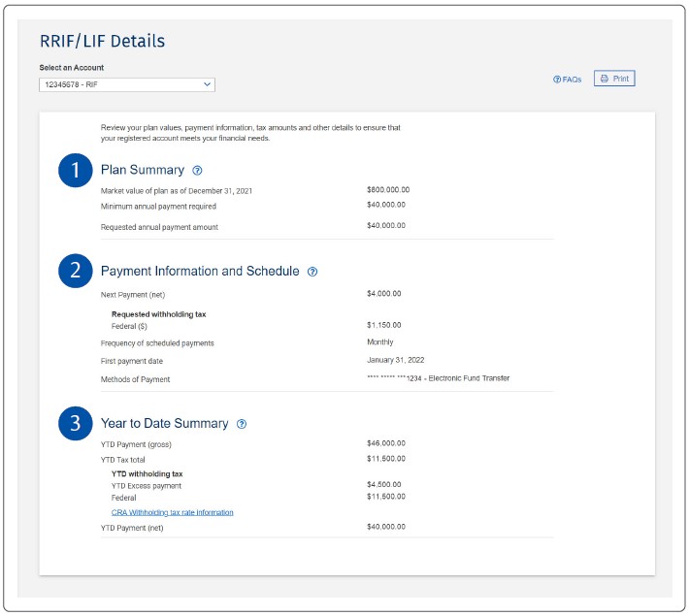Image resolution: width=689 pixels, height=616 pixels.
Task: Open the CRA Withholding tax rate information link
Action: (x=172, y=512)
